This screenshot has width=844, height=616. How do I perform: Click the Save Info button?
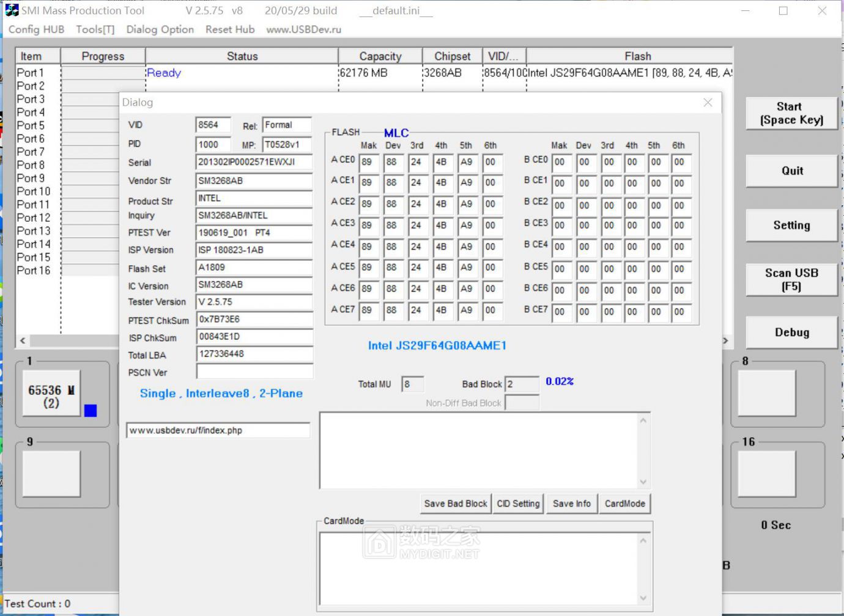click(571, 504)
